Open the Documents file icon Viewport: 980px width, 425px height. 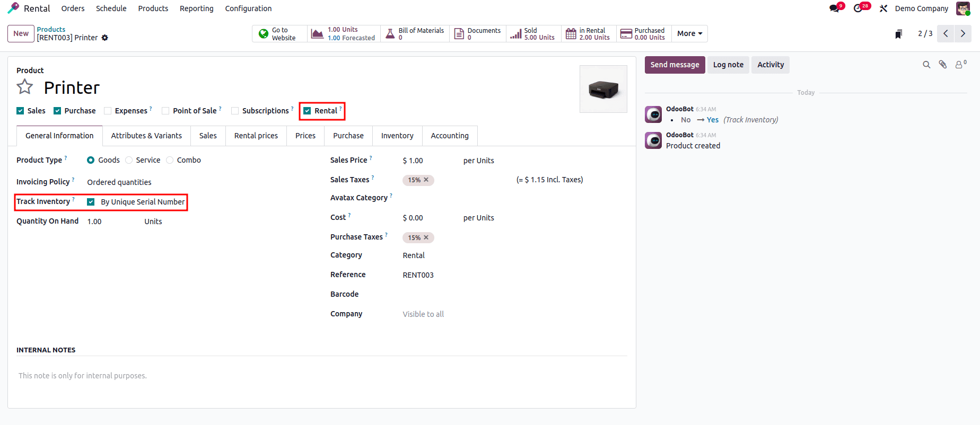coord(459,34)
